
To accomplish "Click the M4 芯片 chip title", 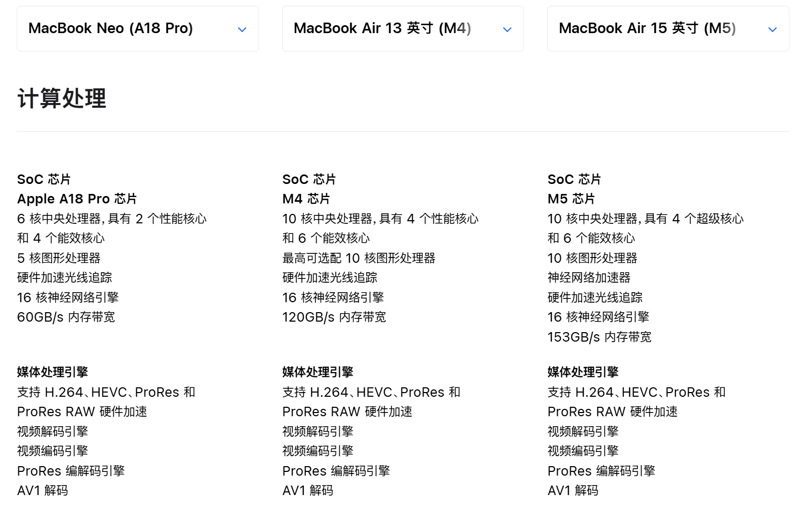I will 306,199.
